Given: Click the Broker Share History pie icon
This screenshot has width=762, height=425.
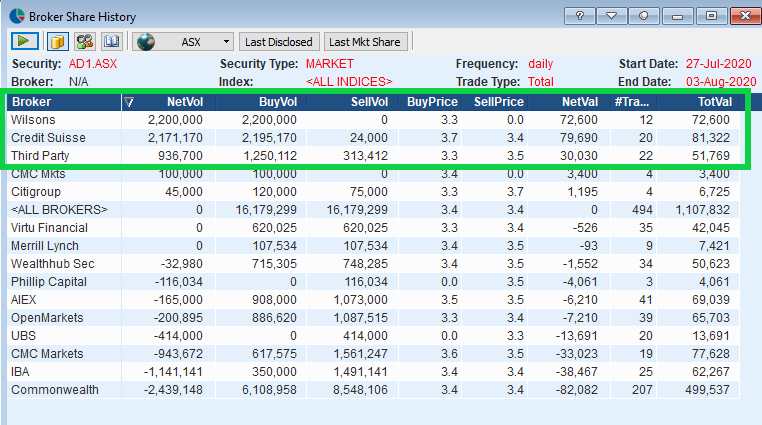Looking at the screenshot, I should coord(17,16).
